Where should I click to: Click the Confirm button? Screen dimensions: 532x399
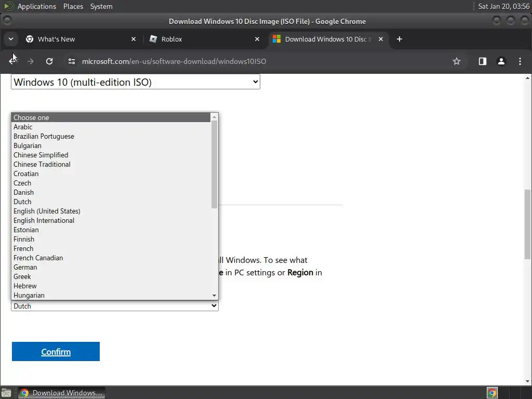click(56, 352)
